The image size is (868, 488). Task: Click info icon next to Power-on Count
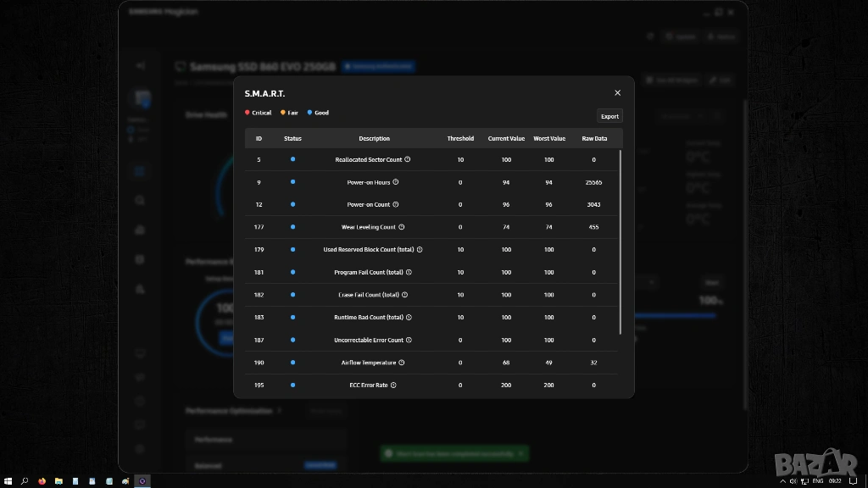click(x=396, y=204)
